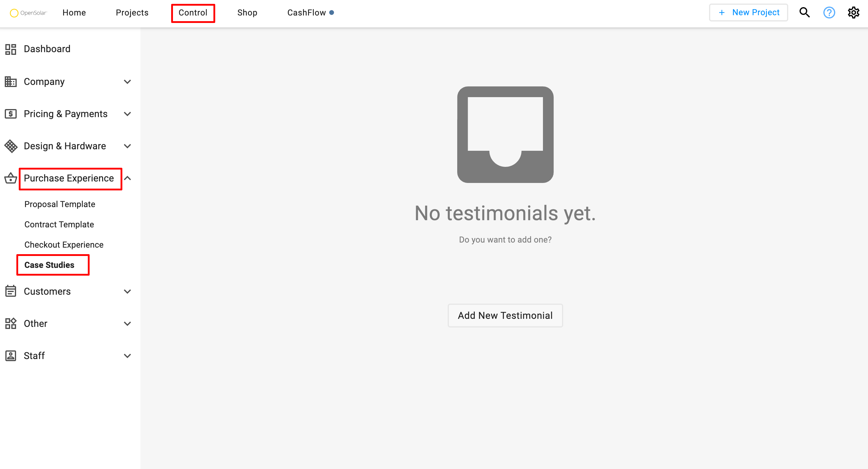868x469 pixels.
Task: Click the Staff person icon
Action: click(x=11, y=356)
